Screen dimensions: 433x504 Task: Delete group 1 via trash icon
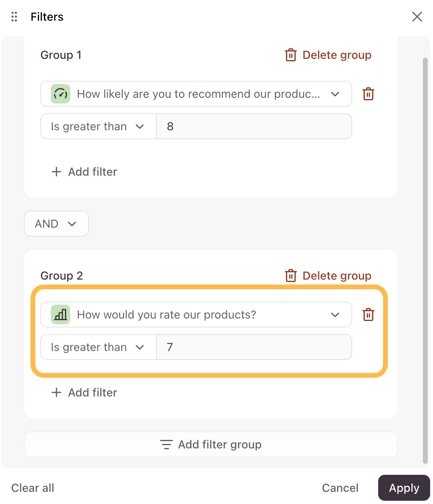291,55
